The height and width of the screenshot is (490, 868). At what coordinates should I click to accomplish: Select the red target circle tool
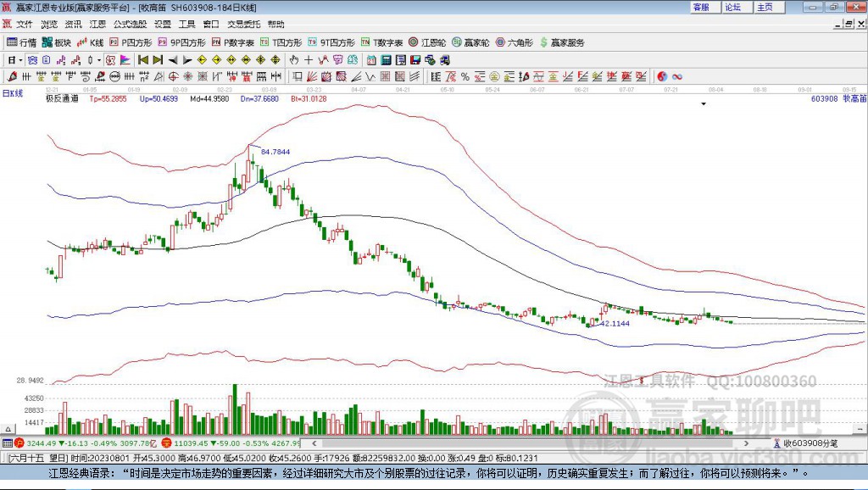173,76
